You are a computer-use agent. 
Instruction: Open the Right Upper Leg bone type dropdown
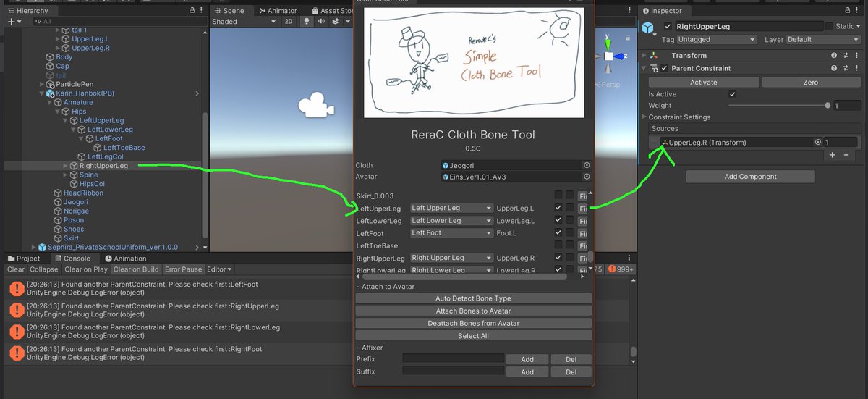(x=451, y=258)
